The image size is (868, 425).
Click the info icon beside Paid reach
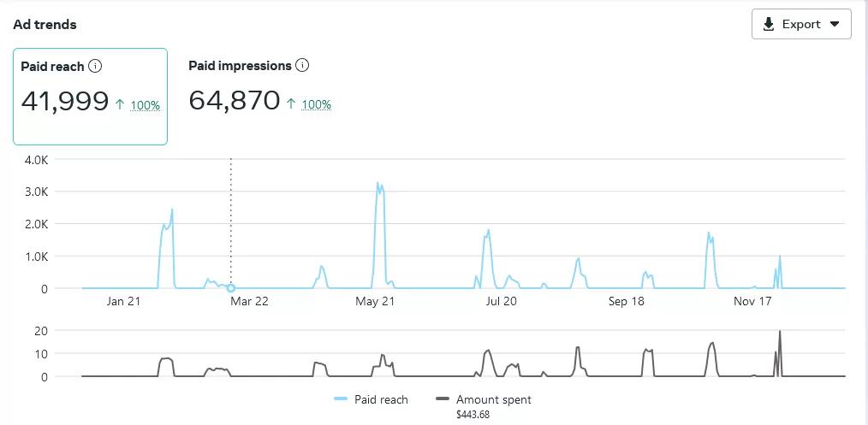click(96, 67)
